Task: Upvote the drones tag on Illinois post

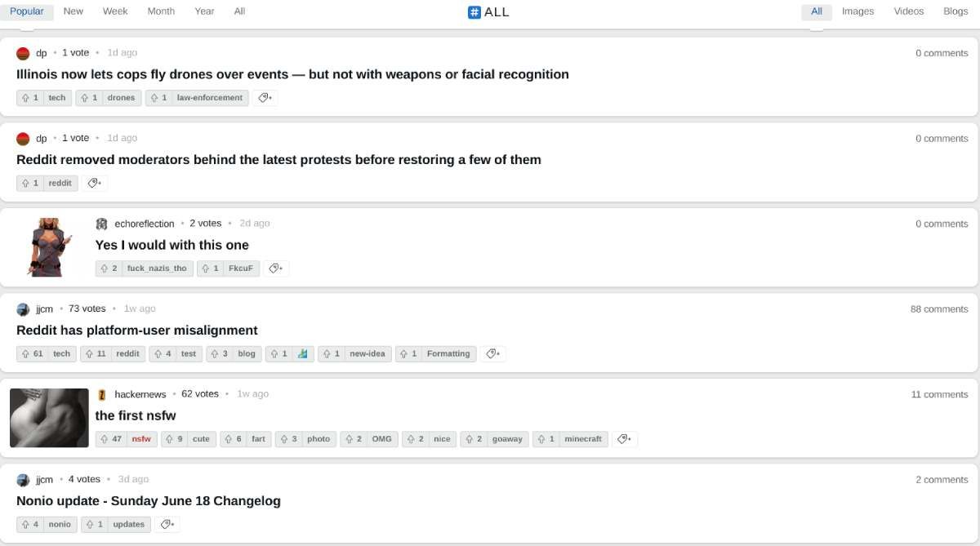Action: click(89, 98)
